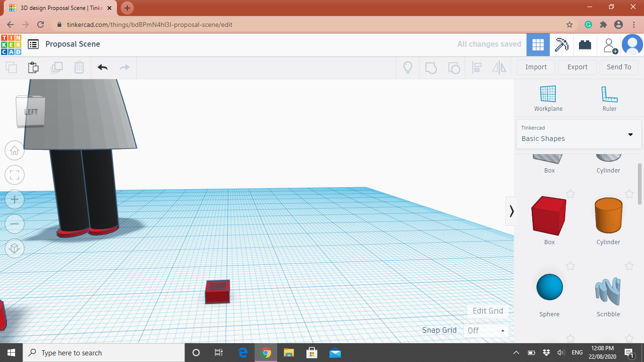Zoom out with the minus button

point(15,224)
